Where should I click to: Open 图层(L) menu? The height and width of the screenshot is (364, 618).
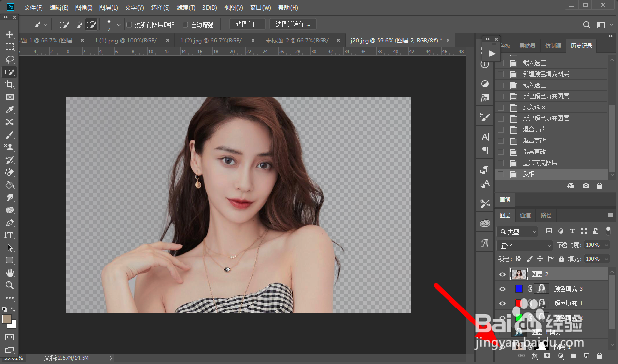109,8
